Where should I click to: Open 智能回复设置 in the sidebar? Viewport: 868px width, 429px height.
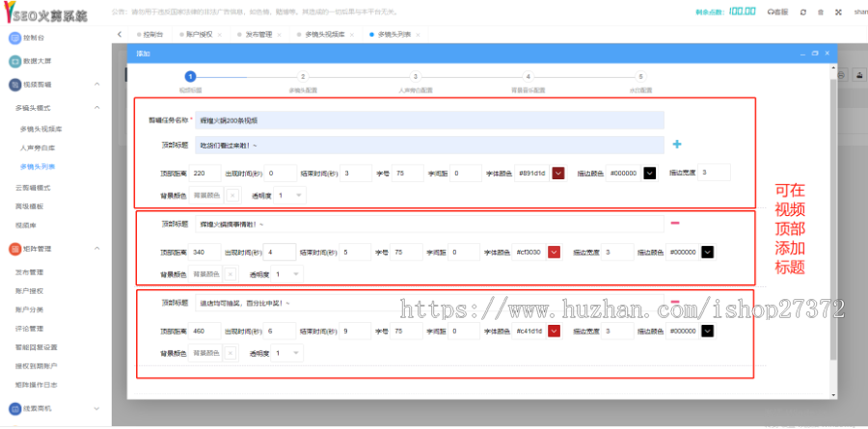click(x=37, y=347)
